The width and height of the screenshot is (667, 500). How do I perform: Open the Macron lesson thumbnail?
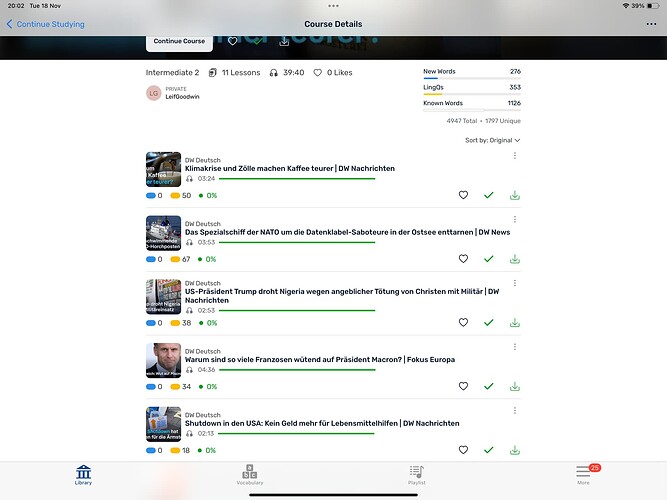click(x=163, y=360)
